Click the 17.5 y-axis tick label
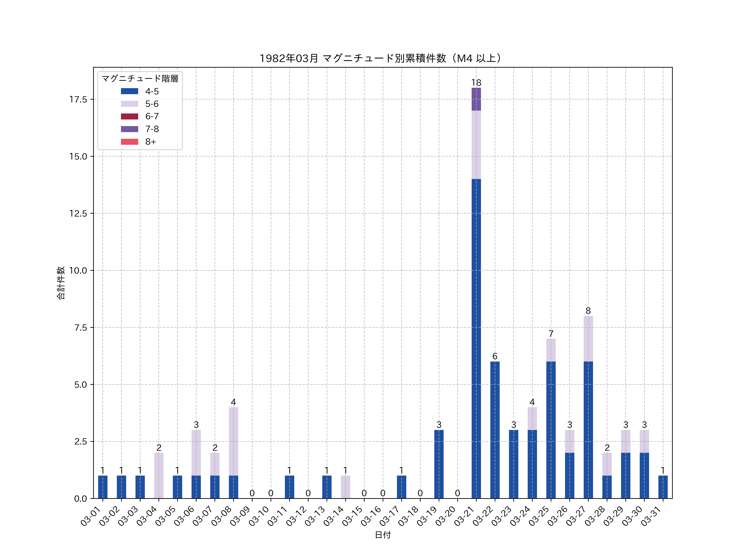This screenshot has height=560, width=747. [78, 100]
